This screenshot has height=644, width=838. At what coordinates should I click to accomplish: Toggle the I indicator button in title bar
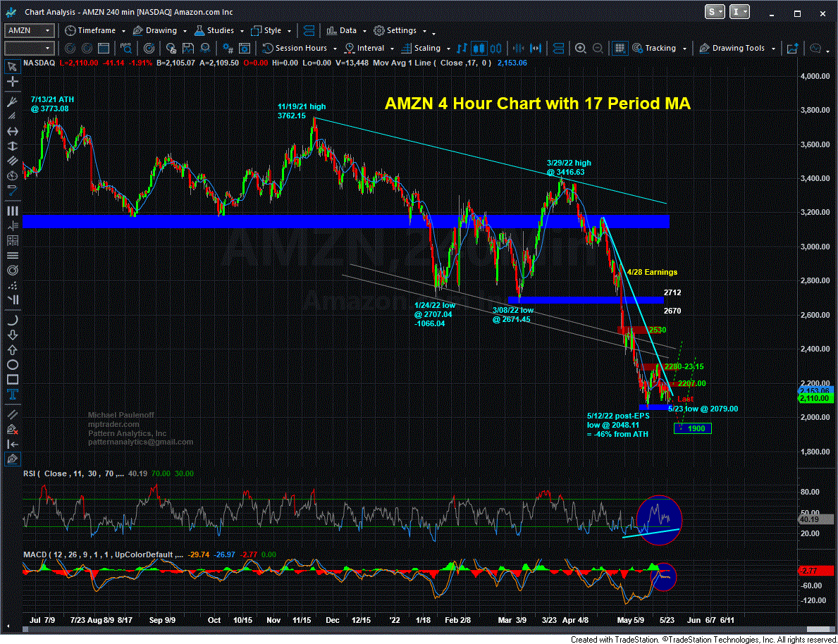coord(739,12)
